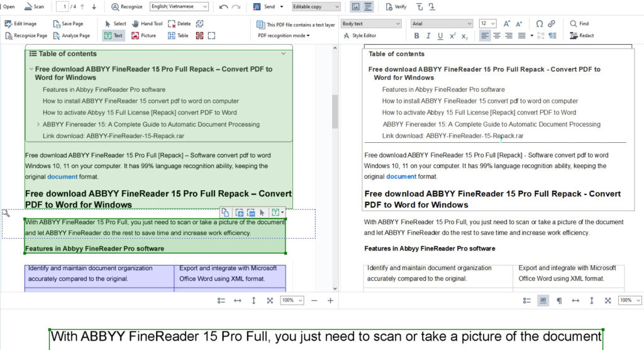
Task: Toggle underline formatting
Action: tap(440, 36)
